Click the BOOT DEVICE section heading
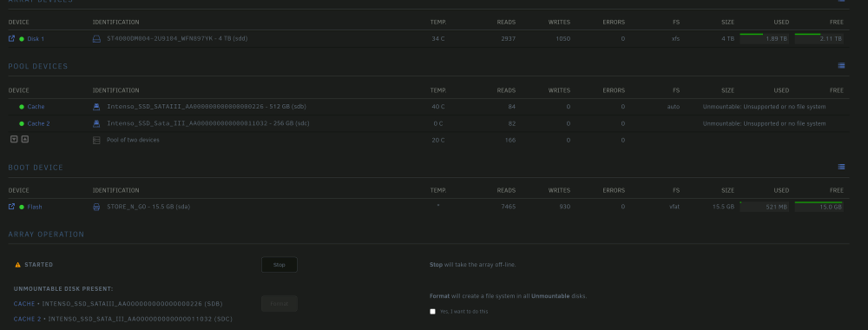 click(x=36, y=168)
